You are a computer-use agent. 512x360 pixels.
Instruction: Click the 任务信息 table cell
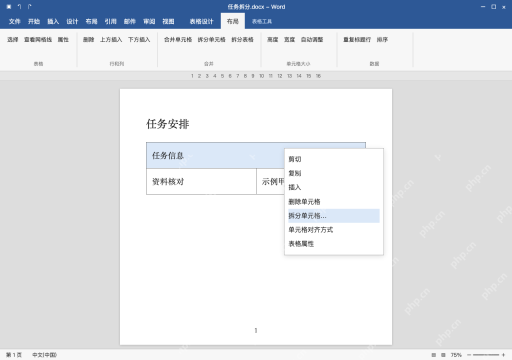tap(215, 155)
